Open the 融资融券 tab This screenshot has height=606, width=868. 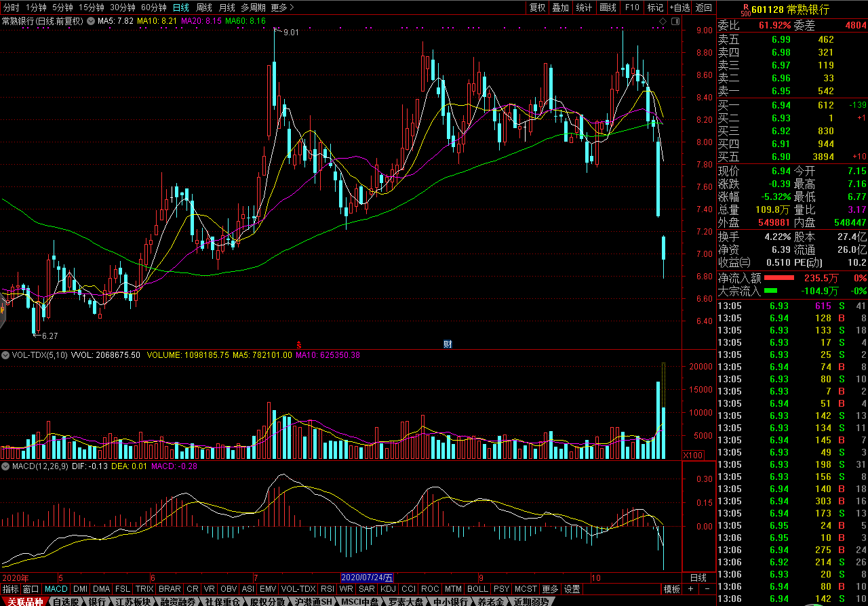(x=179, y=601)
